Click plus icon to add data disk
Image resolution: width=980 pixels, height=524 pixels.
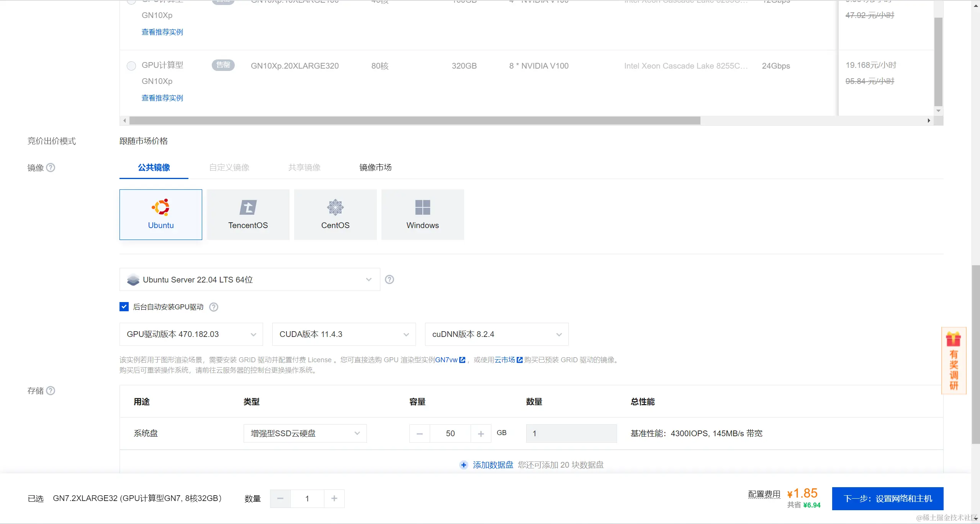click(463, 465)
